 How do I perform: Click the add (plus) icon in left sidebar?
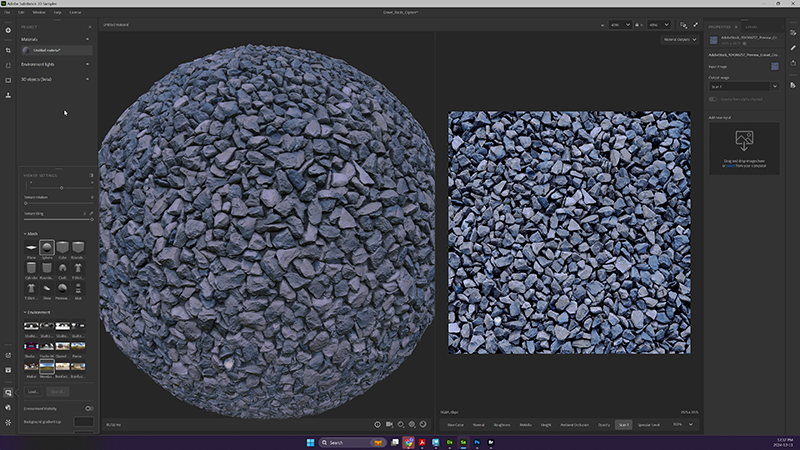point(8,30)
